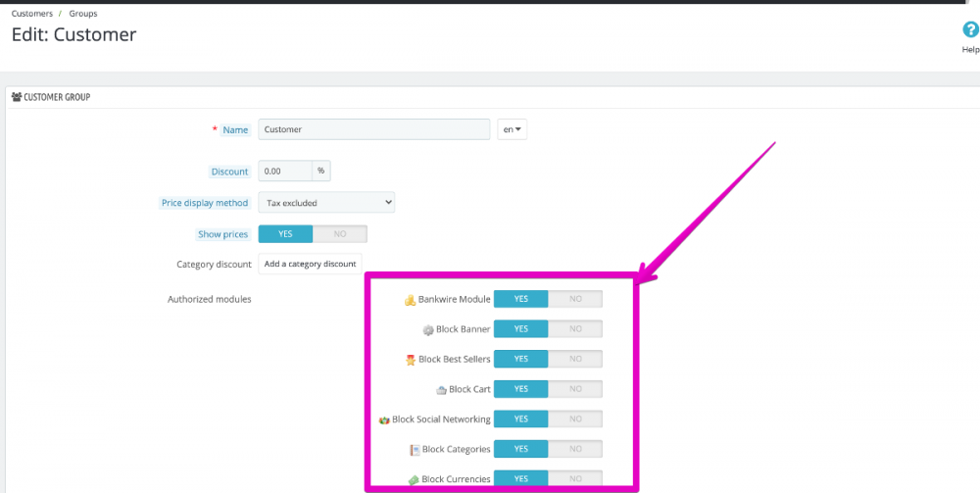Screen dimensions: 980x493
Task: Click into the Name input field
Action: click(373, 129)
